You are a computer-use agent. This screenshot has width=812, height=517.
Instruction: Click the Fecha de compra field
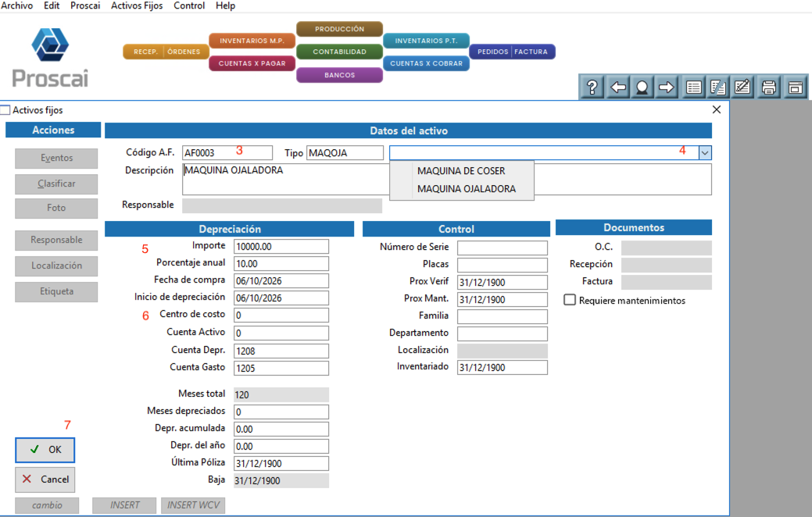click(281, 280)
